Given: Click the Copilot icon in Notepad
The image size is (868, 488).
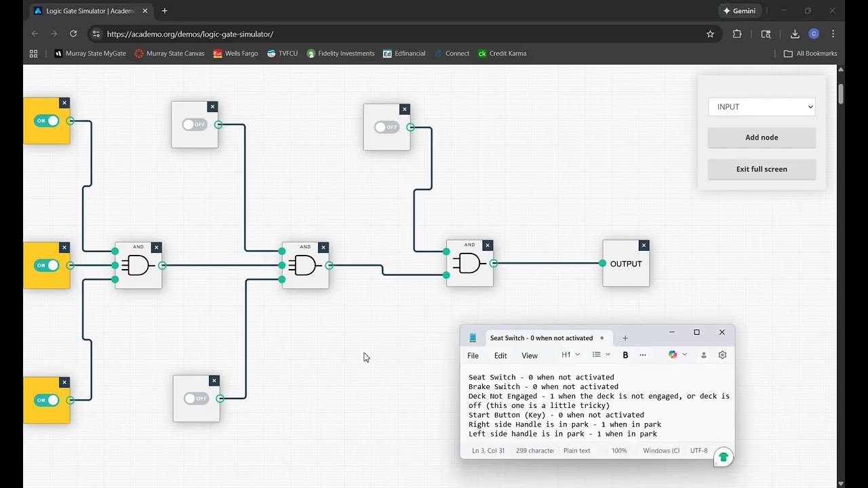Looking at the screenshot, I should pos(673,354).
